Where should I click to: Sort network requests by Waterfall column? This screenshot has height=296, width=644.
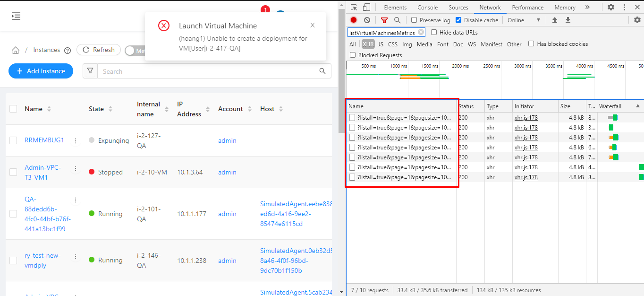[620, 106]
